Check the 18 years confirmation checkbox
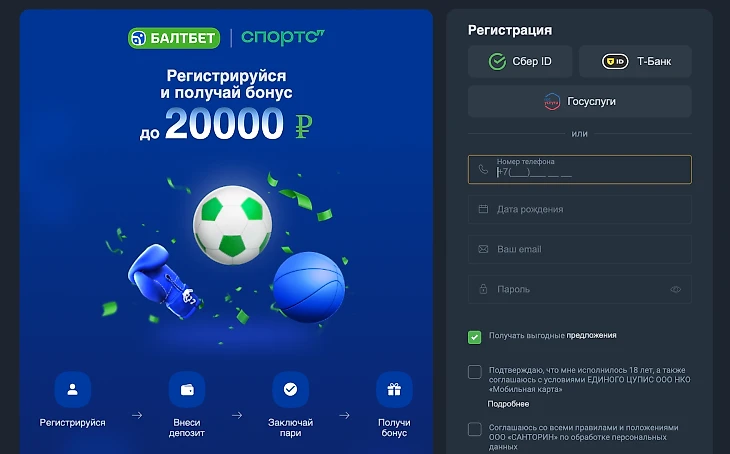730x454 pixels. (x=474, y=372)
